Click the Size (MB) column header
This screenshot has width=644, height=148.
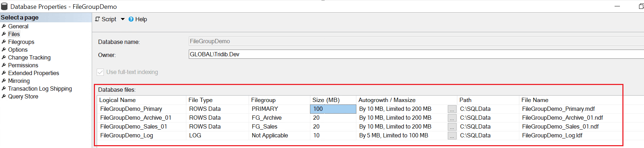(x=333, y=100)
